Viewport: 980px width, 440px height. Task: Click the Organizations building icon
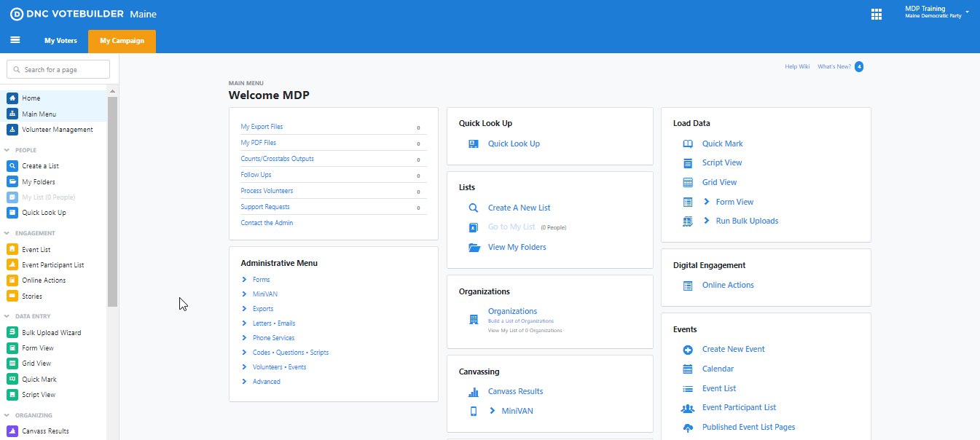[x=474, y=319]
